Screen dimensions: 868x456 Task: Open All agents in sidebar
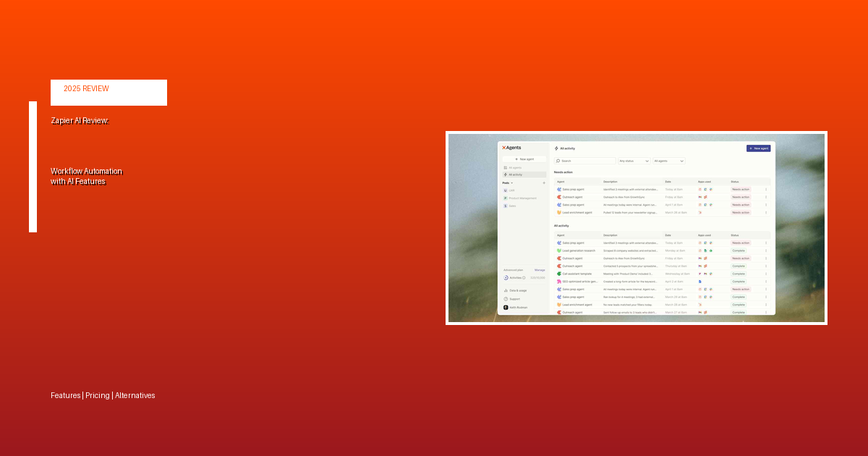[514, 168]
